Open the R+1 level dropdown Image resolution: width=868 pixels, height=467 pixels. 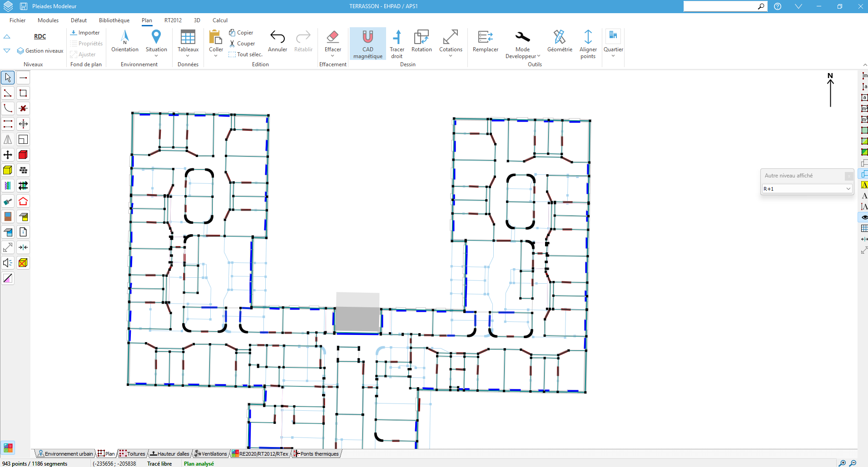pyautogui.click(x=807, y=189)
